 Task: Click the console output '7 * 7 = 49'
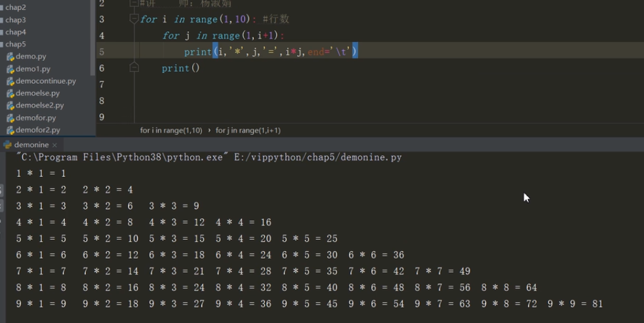[x=443, y=271]
